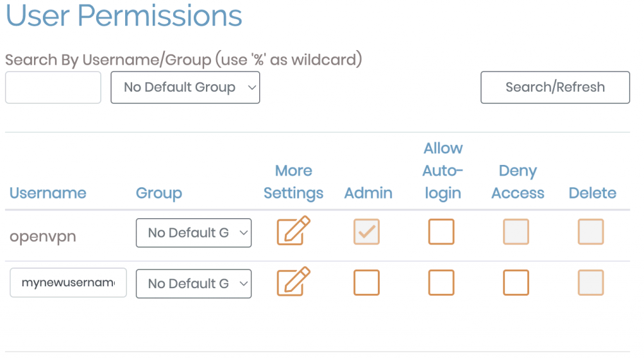644x358 pixels.
Task: Expand Group dropdown for openvpn user
Action: point(194,233)
